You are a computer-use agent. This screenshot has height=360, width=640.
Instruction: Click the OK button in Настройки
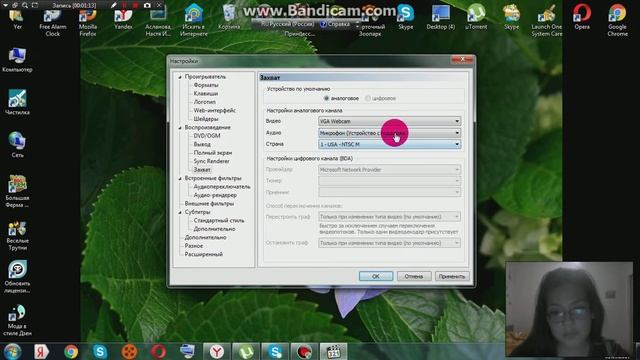(x=376, y=276)
